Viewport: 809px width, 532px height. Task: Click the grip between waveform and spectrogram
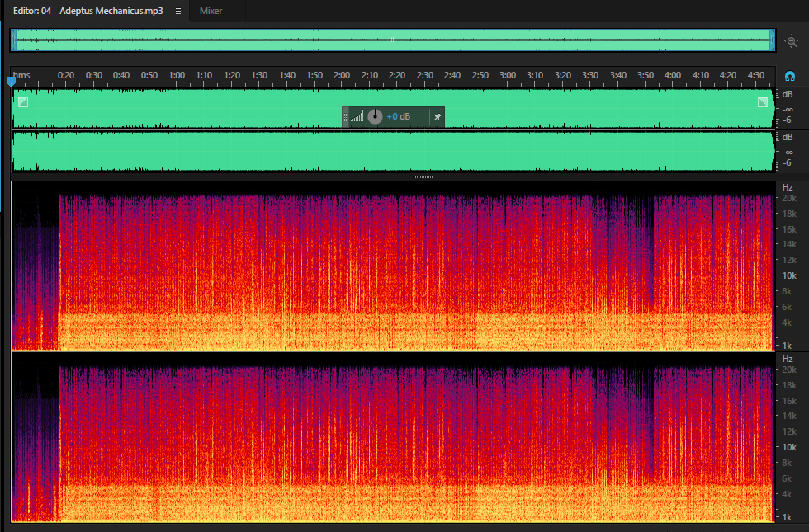423,177
